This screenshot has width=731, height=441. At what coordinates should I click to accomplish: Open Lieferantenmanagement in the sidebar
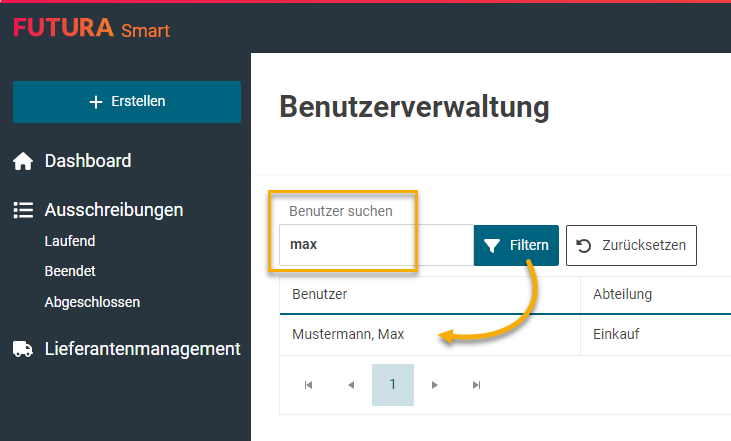tap(142, 349)
